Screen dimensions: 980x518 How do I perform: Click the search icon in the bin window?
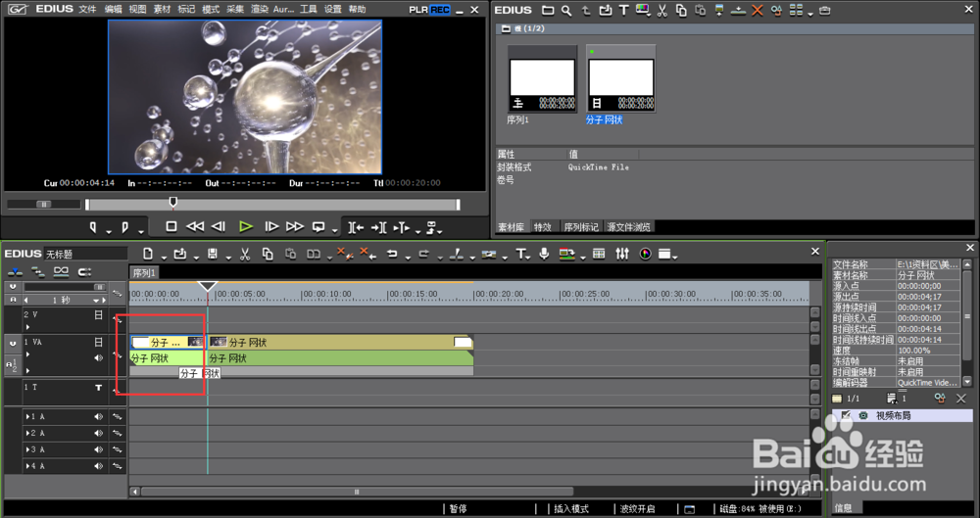(566, 10)
